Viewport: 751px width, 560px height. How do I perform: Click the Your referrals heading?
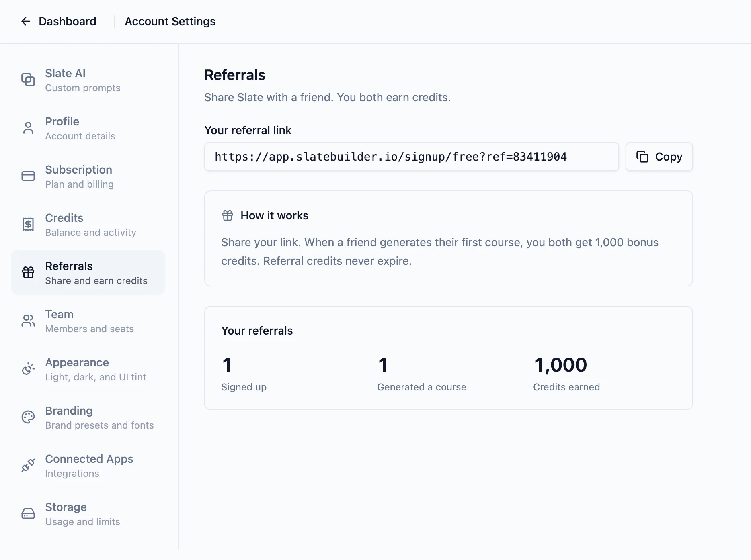257,331
